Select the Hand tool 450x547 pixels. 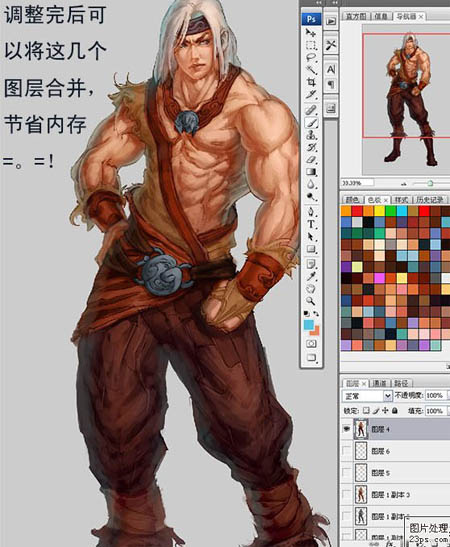coord(311,289)
